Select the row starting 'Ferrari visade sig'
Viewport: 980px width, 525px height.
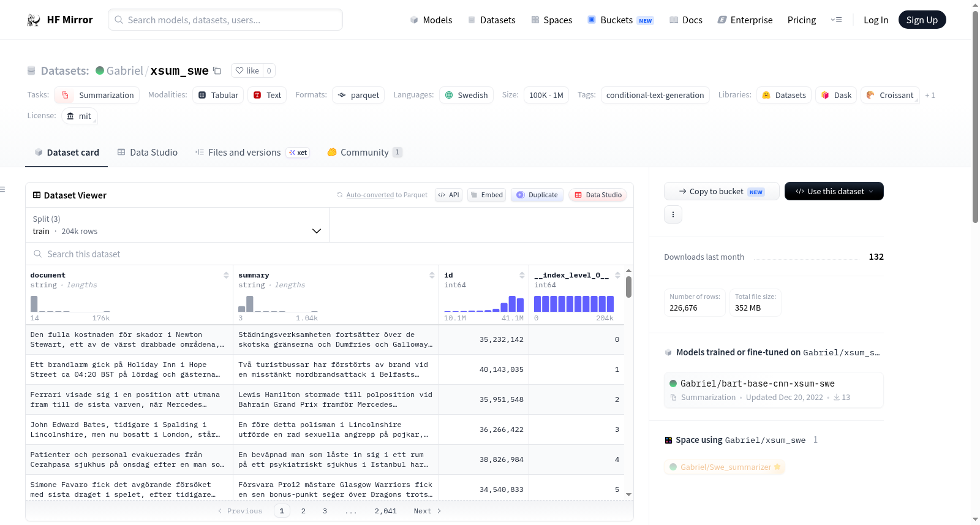click(325, 399)
